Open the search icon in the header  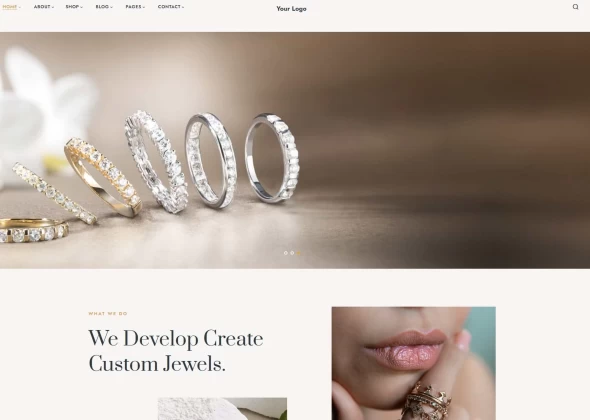point(575,7)
